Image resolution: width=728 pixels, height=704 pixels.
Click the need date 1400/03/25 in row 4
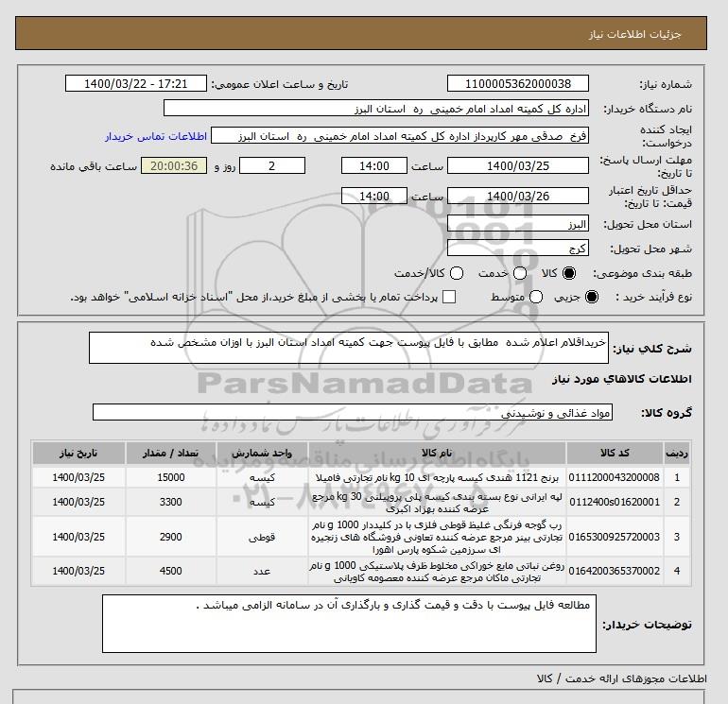[78, 571]
